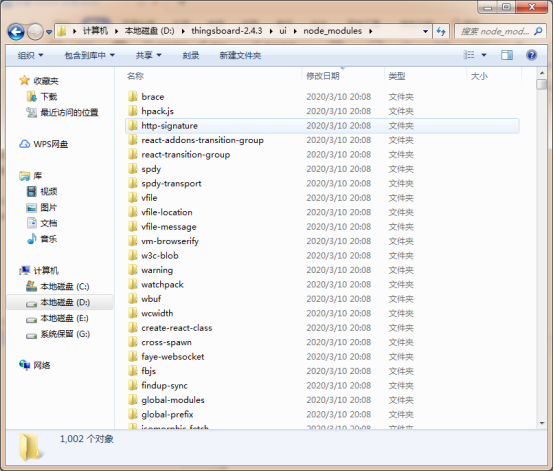Screen dimensions: 554x471
Task: Select 本地磁盘 (D:) breadcrumb segment
Action: point(149,31)
